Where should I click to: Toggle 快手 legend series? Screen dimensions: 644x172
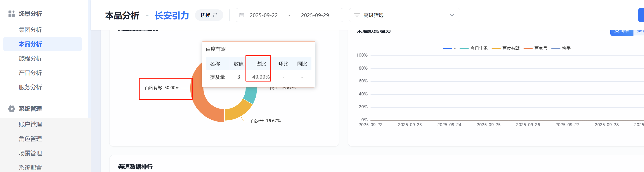(x=561, y=48)
